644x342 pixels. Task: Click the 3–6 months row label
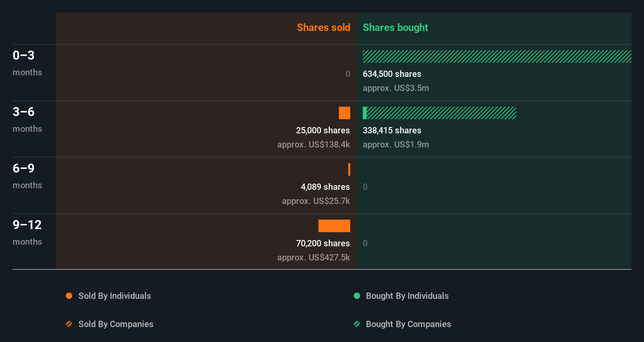tap(27, 120)
